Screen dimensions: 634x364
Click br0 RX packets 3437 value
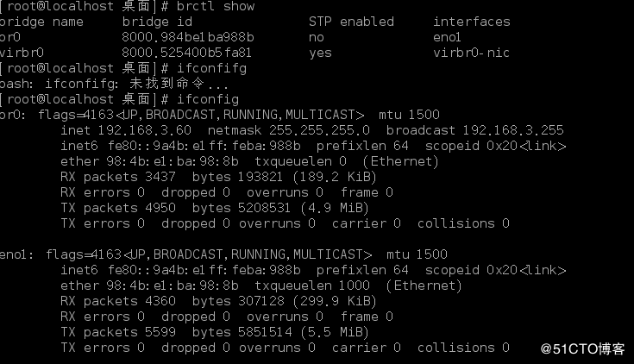tap(160, 177)
